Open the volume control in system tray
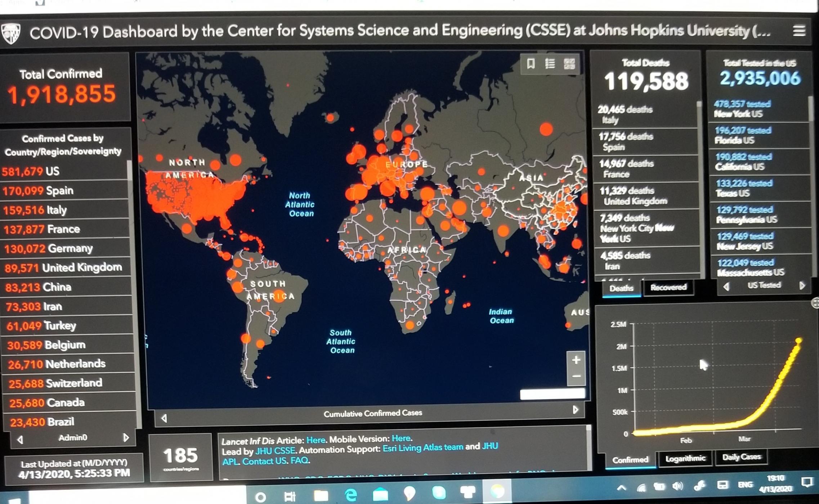The width and height of the screenshot is (819, 504). click(677, 486)
